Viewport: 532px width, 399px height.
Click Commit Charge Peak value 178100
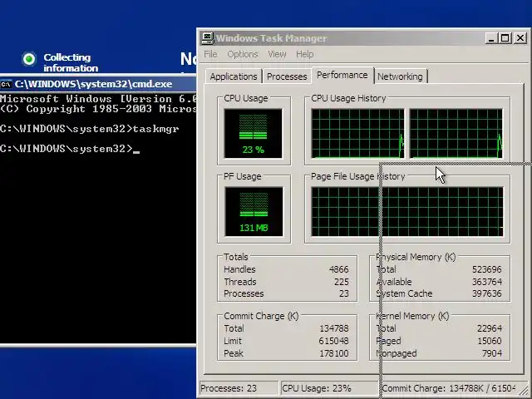click(x=334, y=353)
